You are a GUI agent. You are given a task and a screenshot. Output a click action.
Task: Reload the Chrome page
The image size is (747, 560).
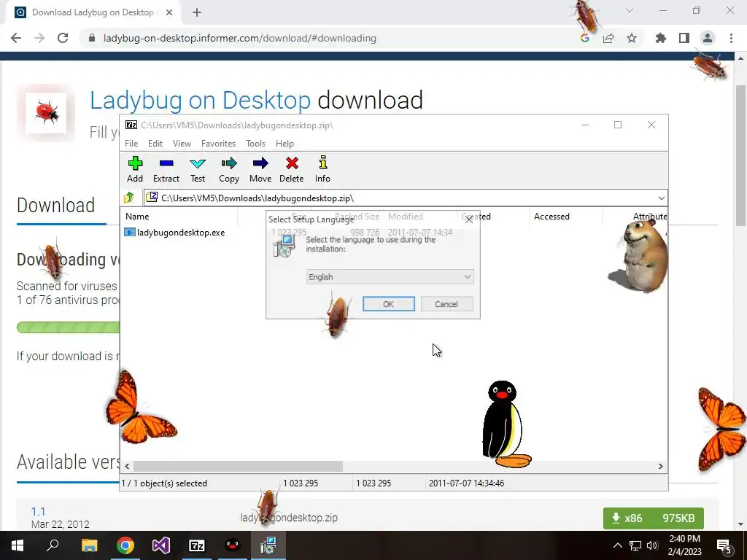(x=63, y=38)
